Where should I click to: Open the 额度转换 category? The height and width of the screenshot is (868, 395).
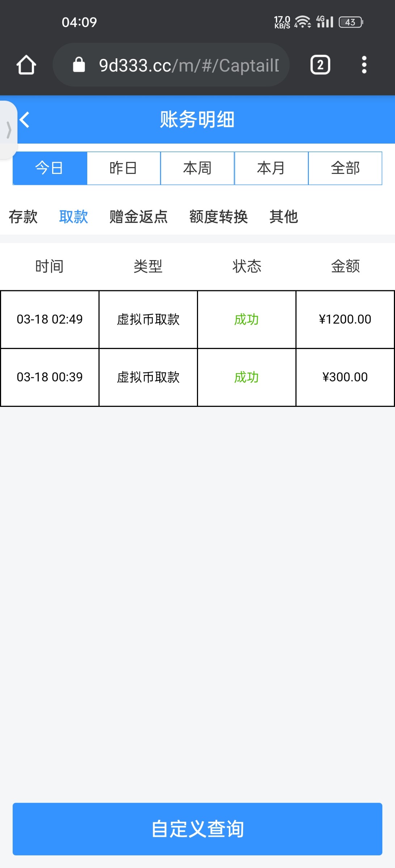click(x=218, y=217)
